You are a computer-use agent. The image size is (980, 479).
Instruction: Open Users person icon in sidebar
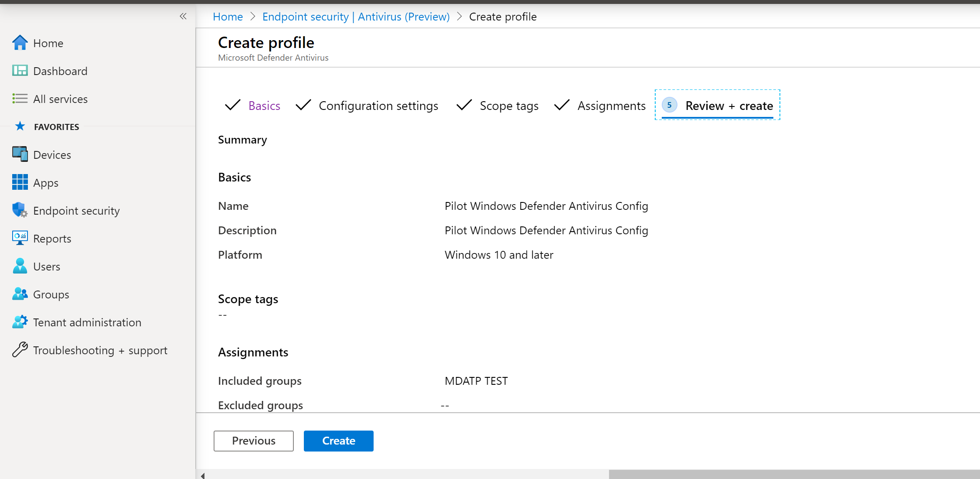[20, 266]
